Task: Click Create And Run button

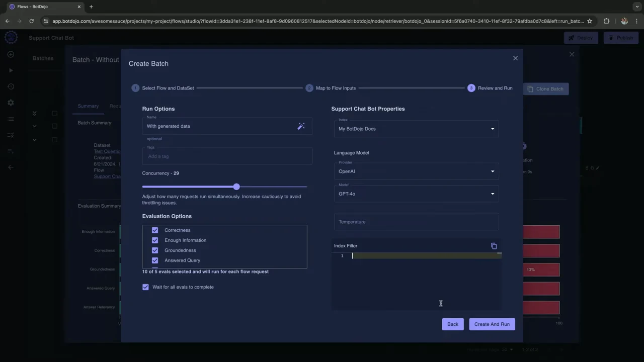Action: coord(492,324)
